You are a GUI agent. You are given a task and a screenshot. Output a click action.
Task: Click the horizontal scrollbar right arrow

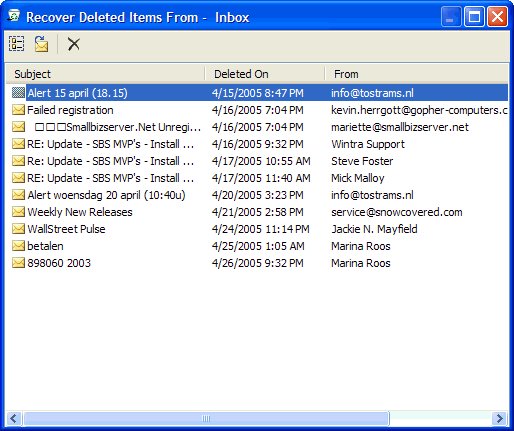coord(499,418)
